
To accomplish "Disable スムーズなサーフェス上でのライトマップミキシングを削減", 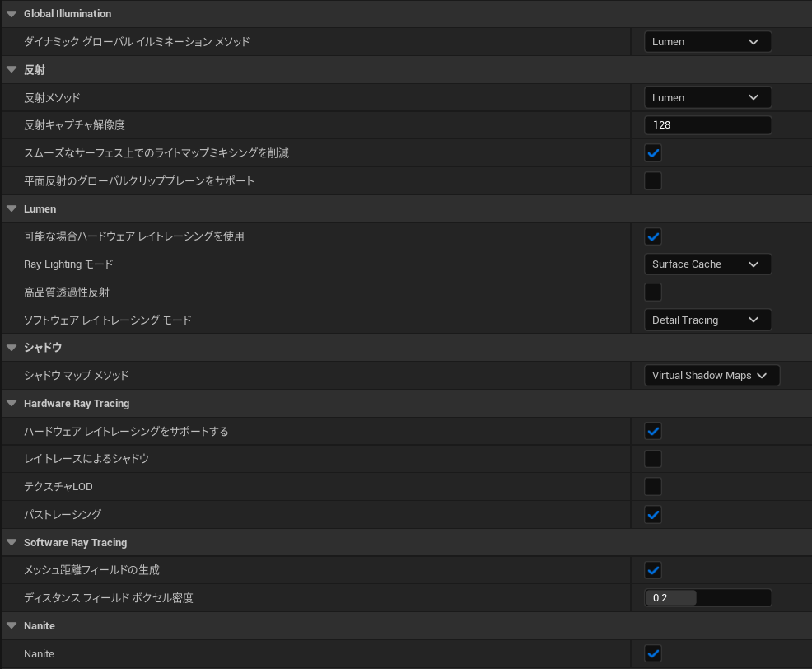I will coord(652,152).
